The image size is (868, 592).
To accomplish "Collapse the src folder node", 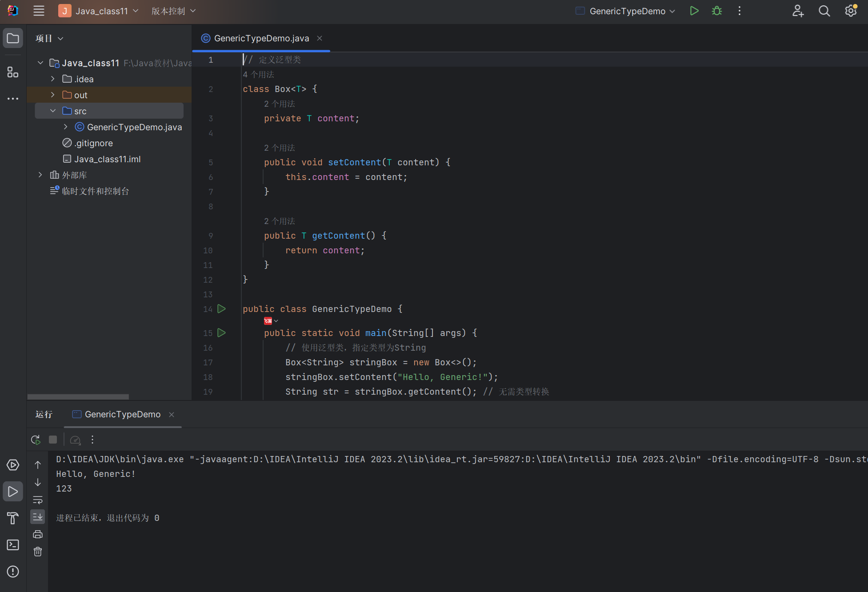I will pos(52,111).
